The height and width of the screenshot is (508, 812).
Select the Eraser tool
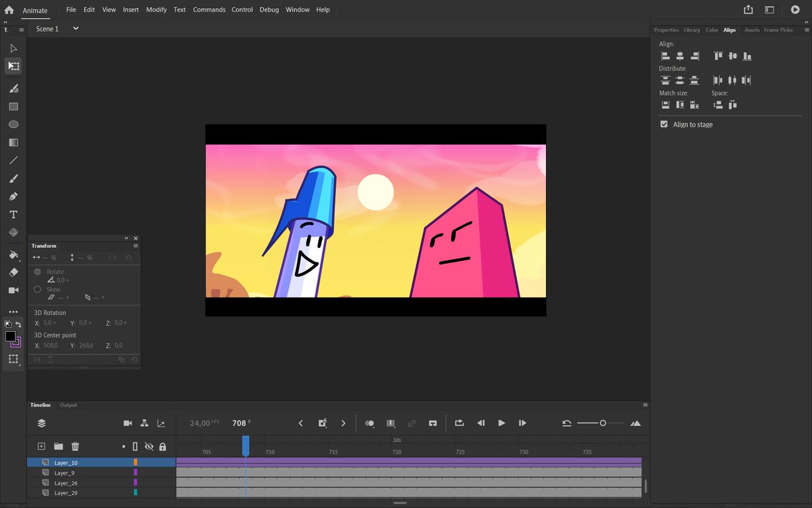[x=13, y=272]
